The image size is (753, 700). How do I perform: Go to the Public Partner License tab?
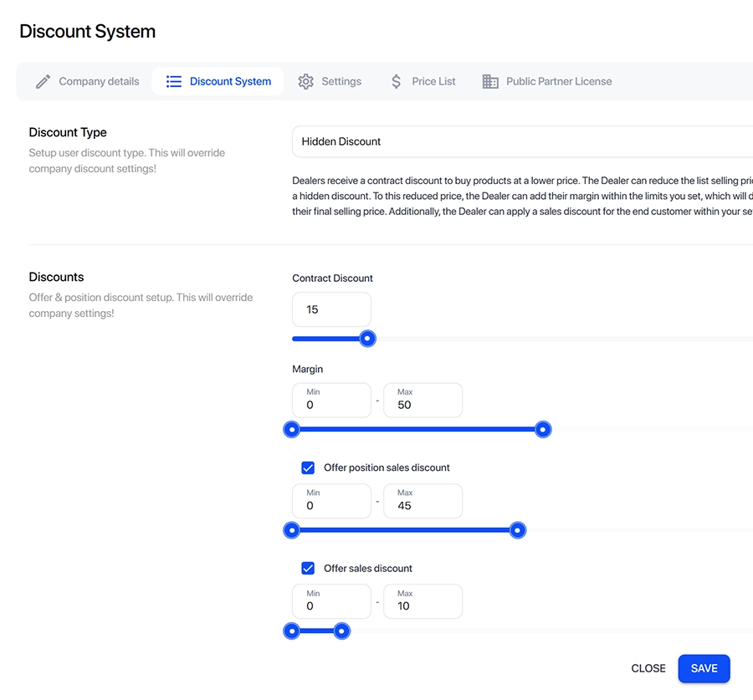[558, 82]
